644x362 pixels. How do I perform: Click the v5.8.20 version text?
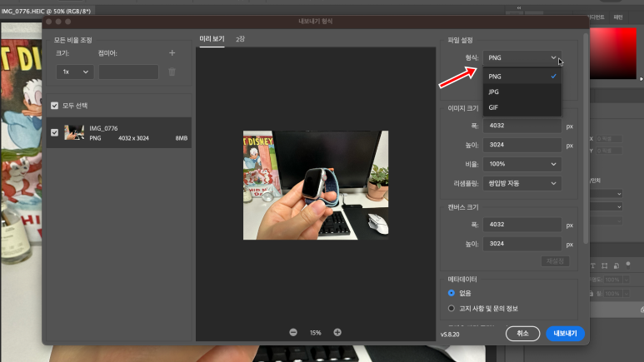[450, 335]
